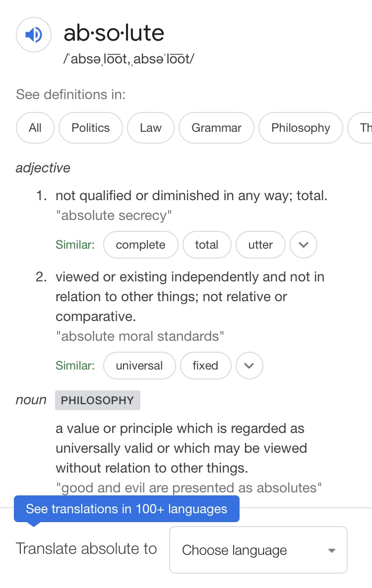Open the similar word "total"
This screenshot has width=372, height=588.
(x=207, y=245)
